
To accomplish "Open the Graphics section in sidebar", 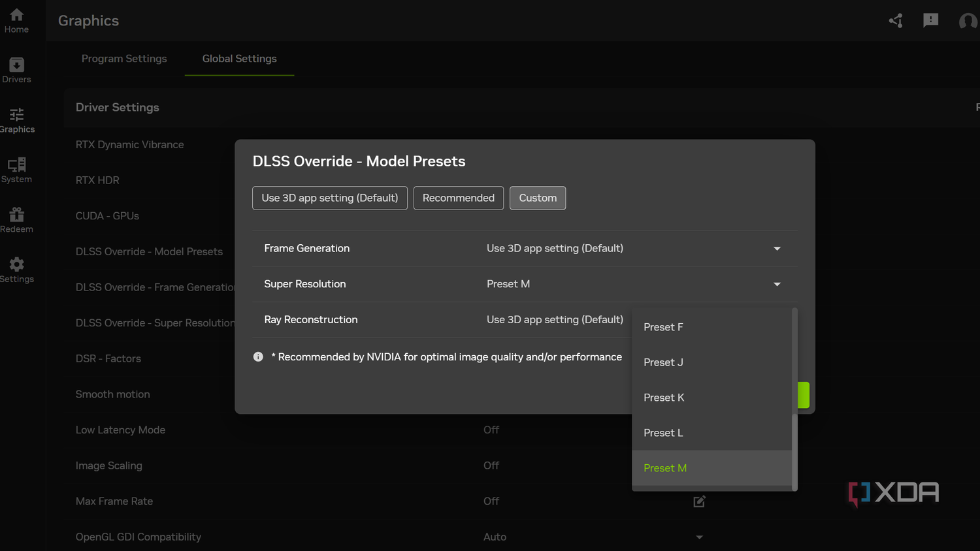I will pos(17,121).
